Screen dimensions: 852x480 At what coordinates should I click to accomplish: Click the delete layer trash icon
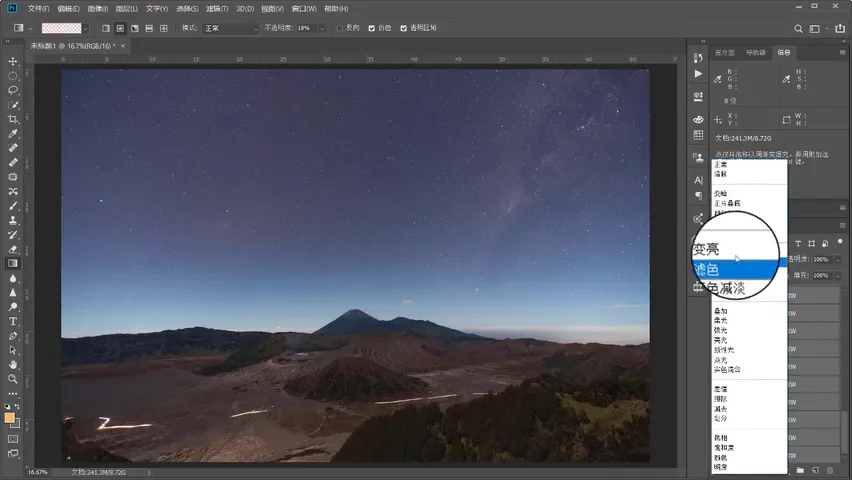point(830,470)
